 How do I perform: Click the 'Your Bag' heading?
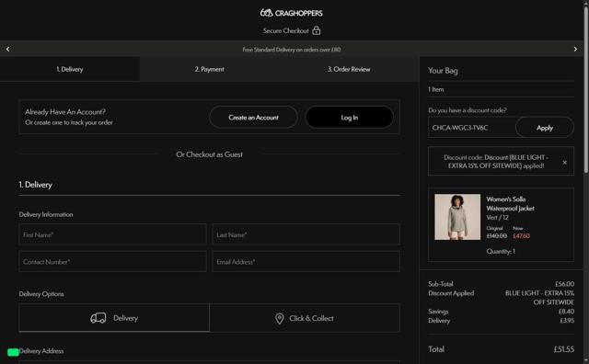click(x=443, y=71)
